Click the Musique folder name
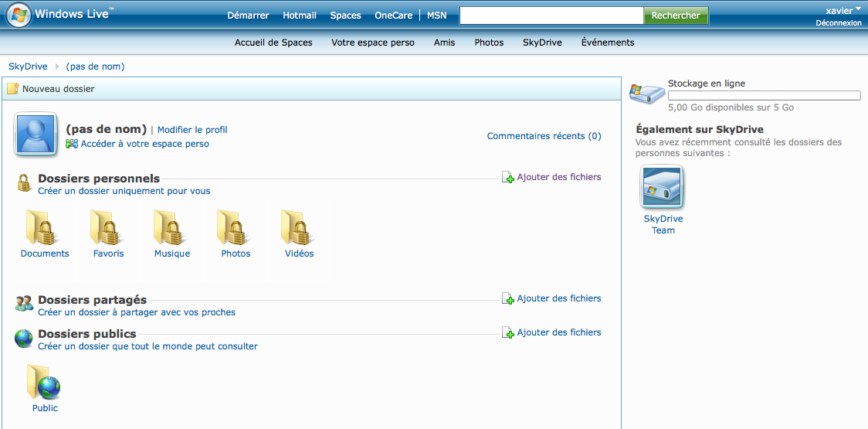This screenshot has height=429, width=868. (x=172, y=254)
